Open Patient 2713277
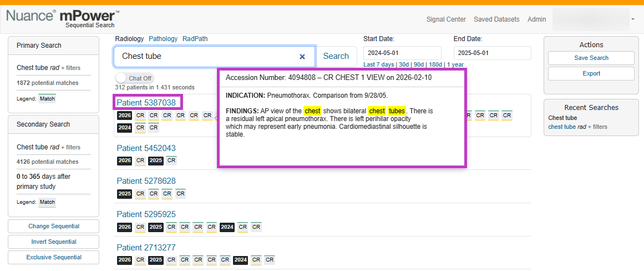Image resolution: width=644 pixels, height=271 pixels. [146, 248]
